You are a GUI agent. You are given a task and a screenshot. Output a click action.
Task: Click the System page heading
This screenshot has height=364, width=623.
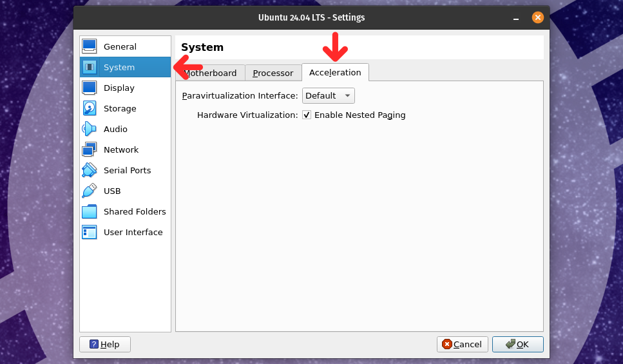point(202,47)
